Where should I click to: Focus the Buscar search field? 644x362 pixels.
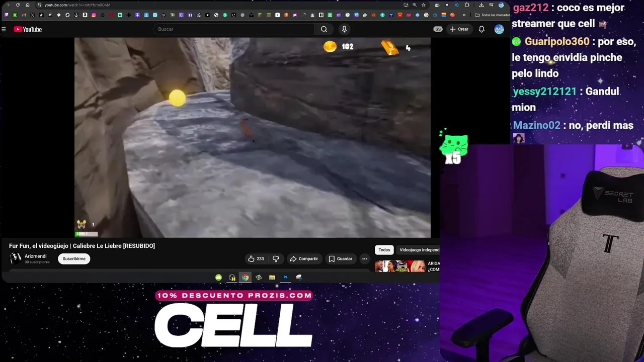234,29
